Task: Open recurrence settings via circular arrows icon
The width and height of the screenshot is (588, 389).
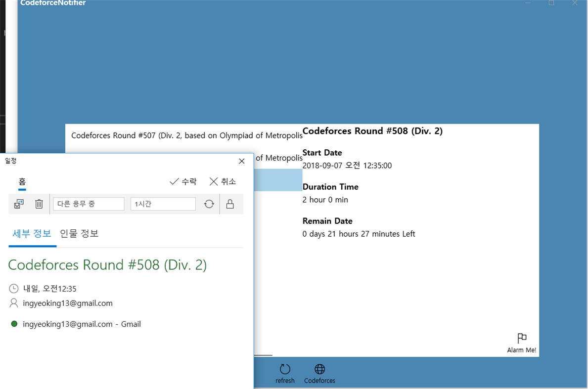Action: point(208,204)
